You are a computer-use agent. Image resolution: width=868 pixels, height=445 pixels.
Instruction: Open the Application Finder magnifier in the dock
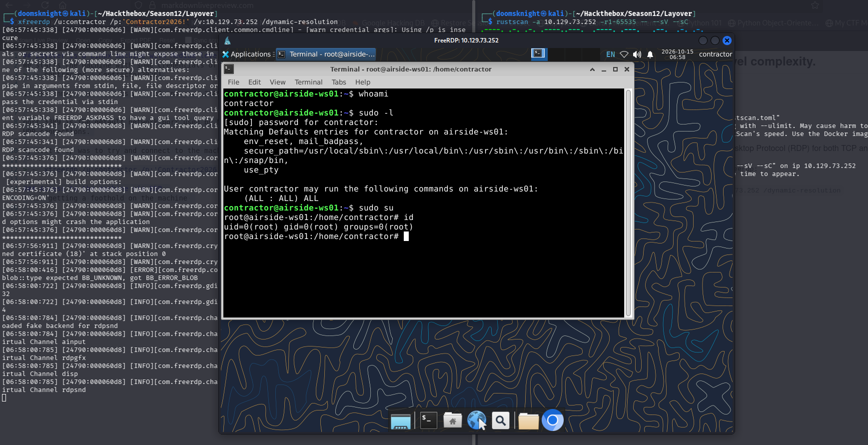pyautogui.click(x=501, y=421)
